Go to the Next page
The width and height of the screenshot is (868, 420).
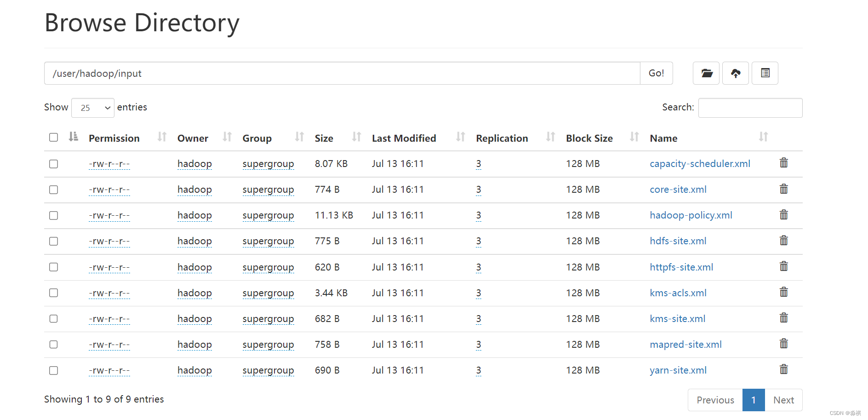click(x=783, y=400)
